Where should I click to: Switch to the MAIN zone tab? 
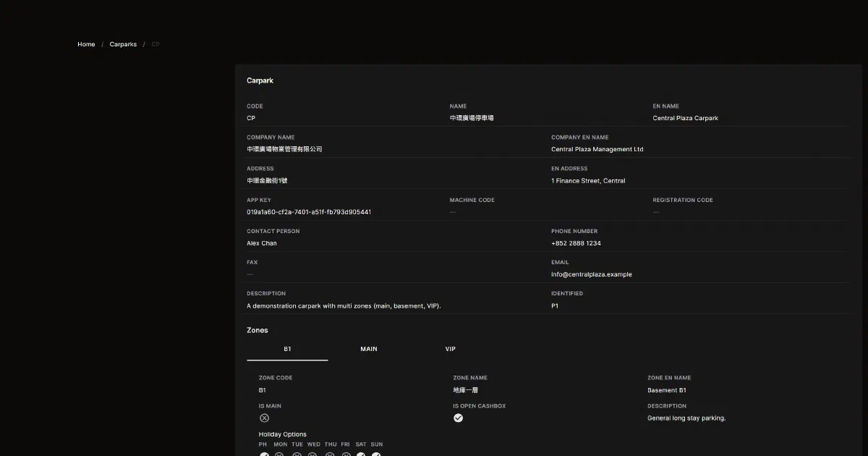pos(369,349)
